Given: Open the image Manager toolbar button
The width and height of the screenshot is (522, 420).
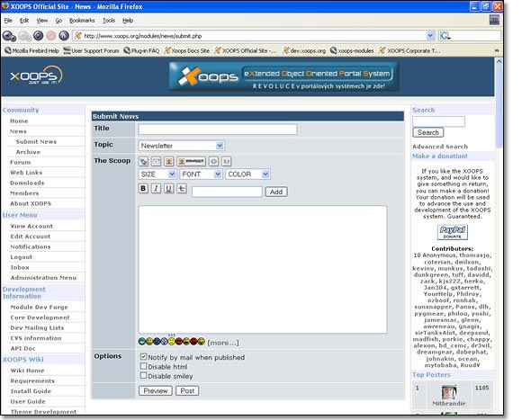Looking at the screenshot, I should [192, 161].
